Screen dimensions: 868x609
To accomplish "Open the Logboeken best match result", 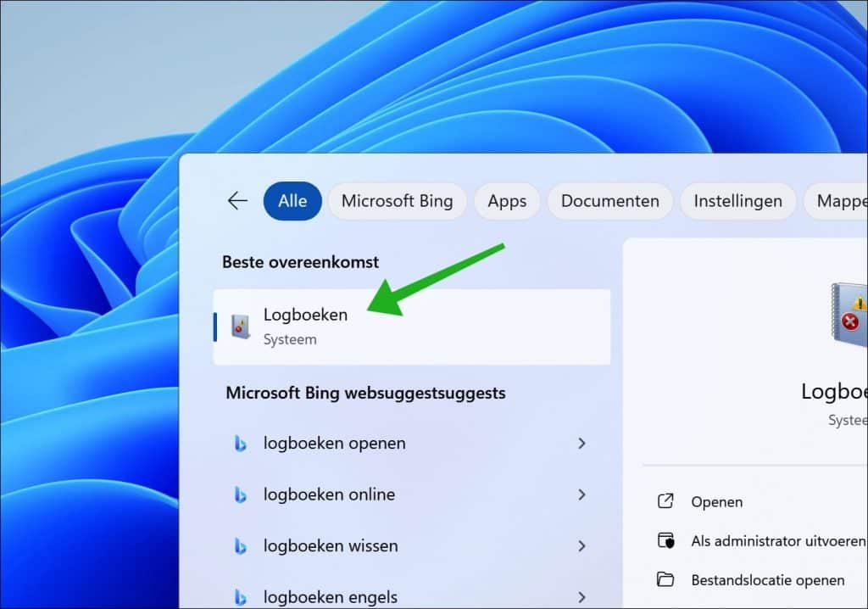I will pos(412,327).
